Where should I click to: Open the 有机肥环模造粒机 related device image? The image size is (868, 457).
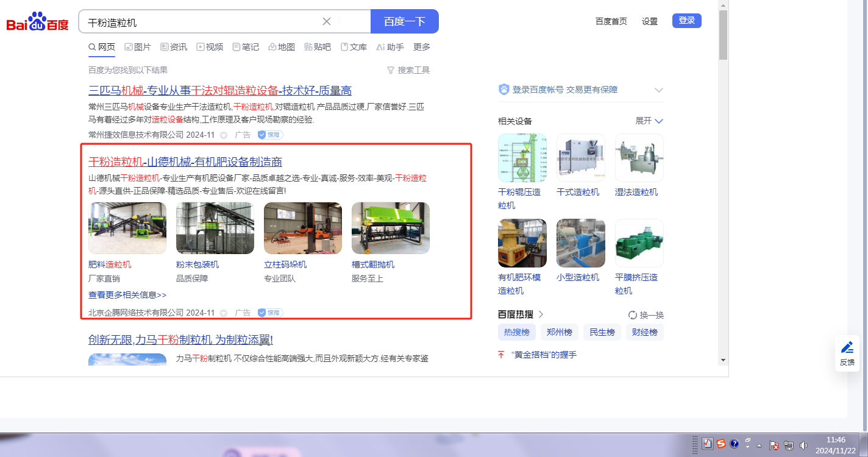pos(522,243)
